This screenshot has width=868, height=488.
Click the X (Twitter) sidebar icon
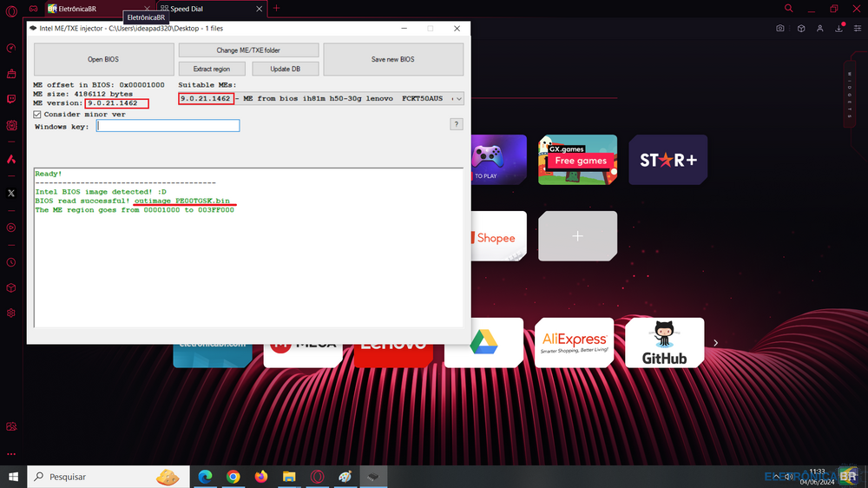(x=11, y=193)
